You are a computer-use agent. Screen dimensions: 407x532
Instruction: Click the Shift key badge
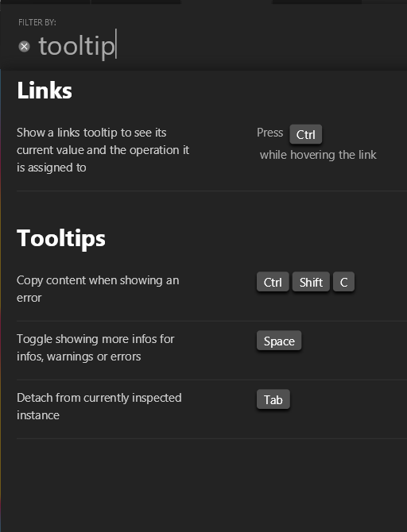click(x=311, y=282)
